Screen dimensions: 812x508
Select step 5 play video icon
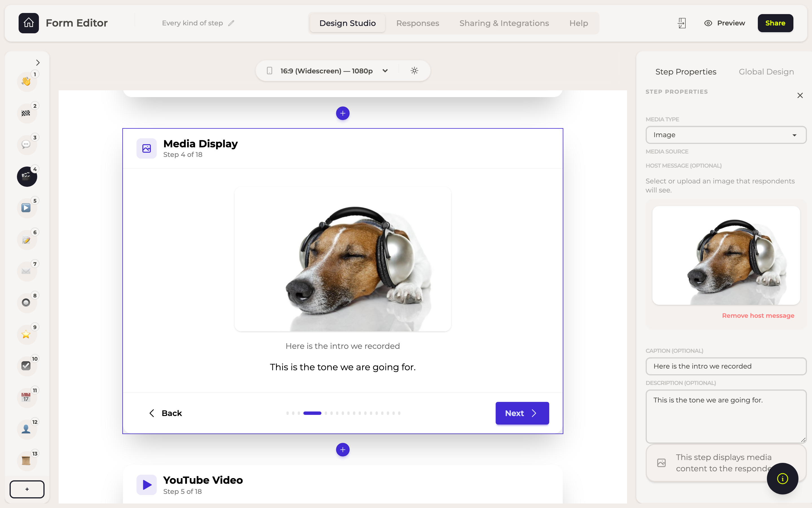pyautogui.click(x=27, y=208)
